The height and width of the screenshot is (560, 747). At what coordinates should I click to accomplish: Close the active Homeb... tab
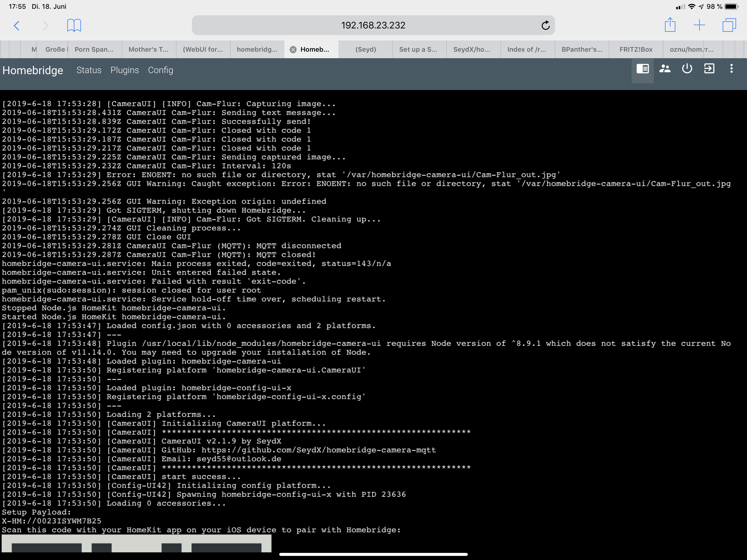[293, 50]
